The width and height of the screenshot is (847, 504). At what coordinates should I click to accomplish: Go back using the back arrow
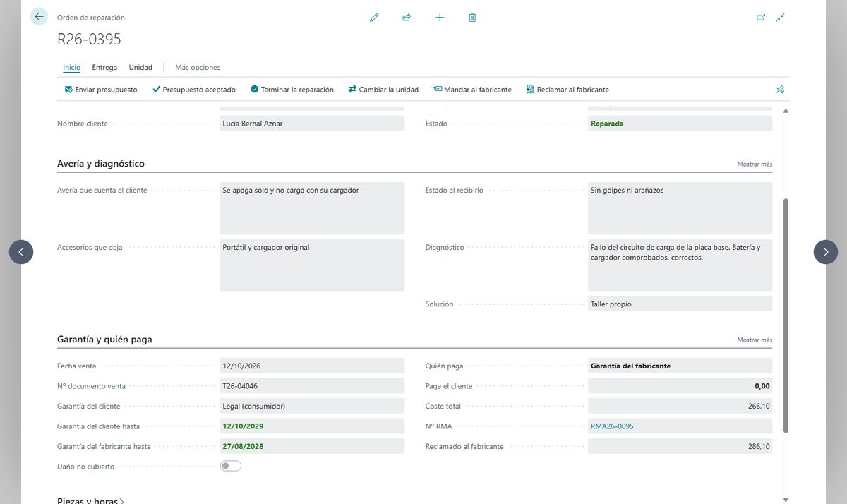39,17
